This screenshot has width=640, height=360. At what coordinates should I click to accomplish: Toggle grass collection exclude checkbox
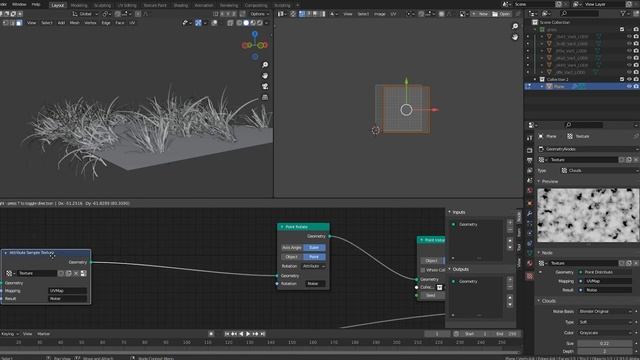[622, 29]
